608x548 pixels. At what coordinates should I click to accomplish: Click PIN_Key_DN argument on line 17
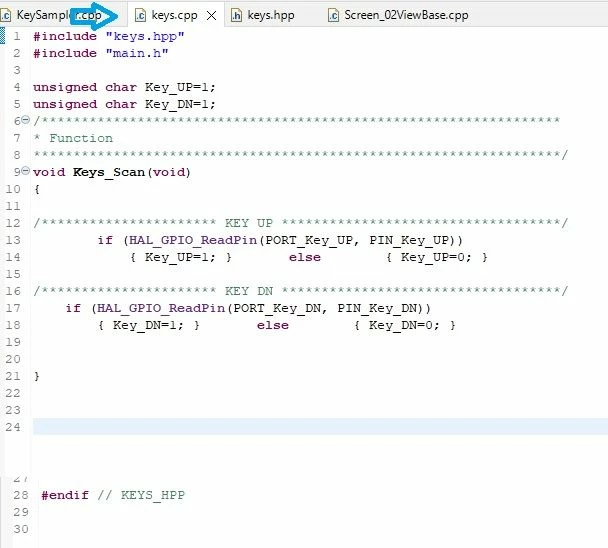point(377,308)
